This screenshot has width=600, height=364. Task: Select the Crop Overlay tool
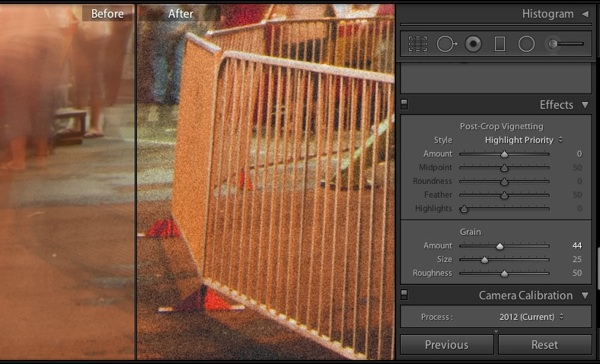[417, 44]
